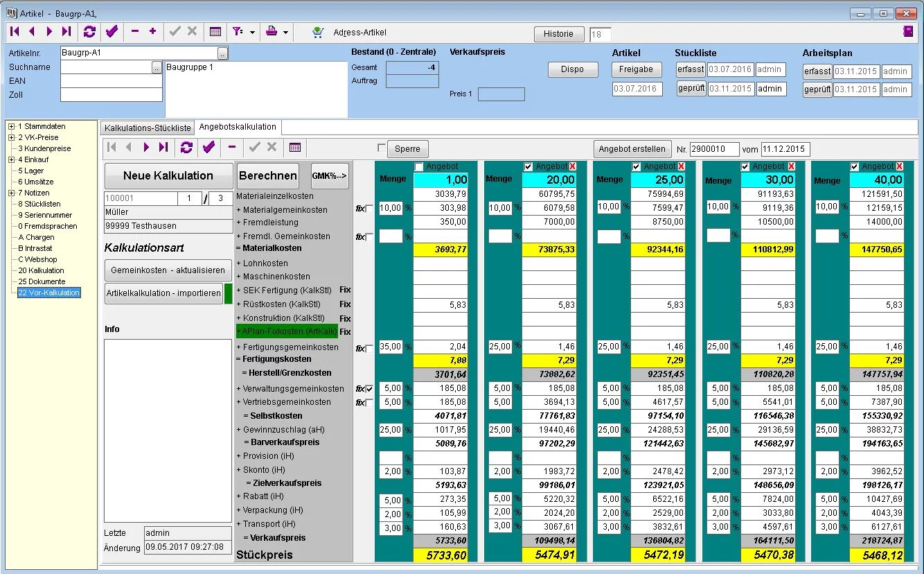Image resolution: width=924 pixels, height=574 pixels.
Task: Open table view icon in top toolbar
Action: click(215, 32)
